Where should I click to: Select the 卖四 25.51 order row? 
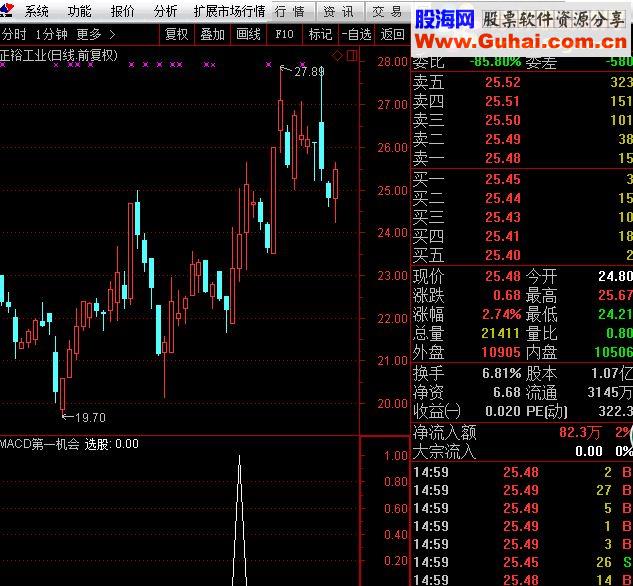click(x=522, y=101)
